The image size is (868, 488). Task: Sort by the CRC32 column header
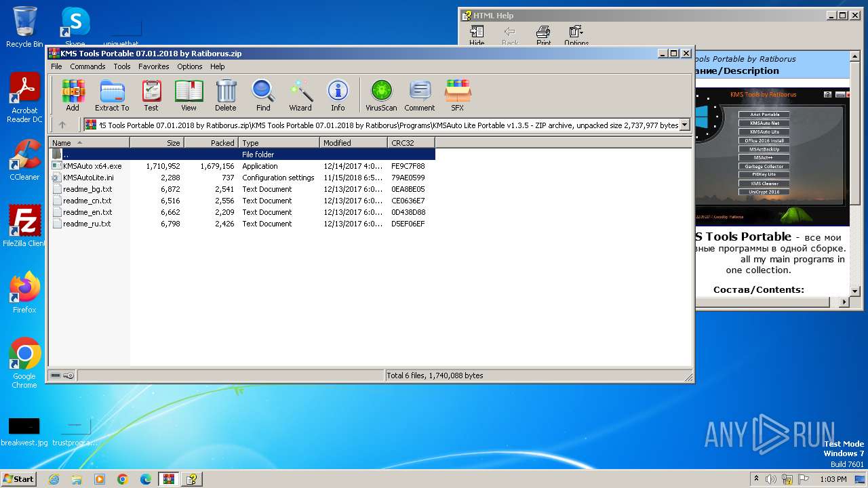[412, 143]
